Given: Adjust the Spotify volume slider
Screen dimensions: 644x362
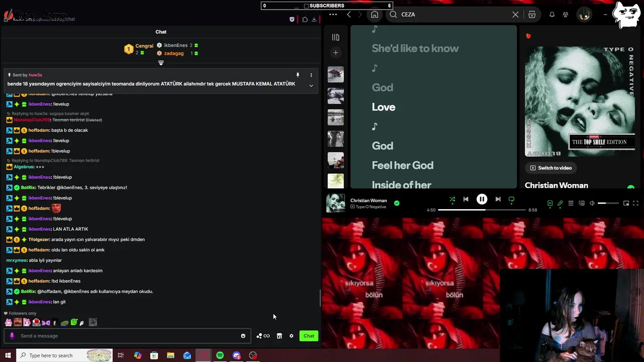Looking at the screenshot, I should 608,203.
